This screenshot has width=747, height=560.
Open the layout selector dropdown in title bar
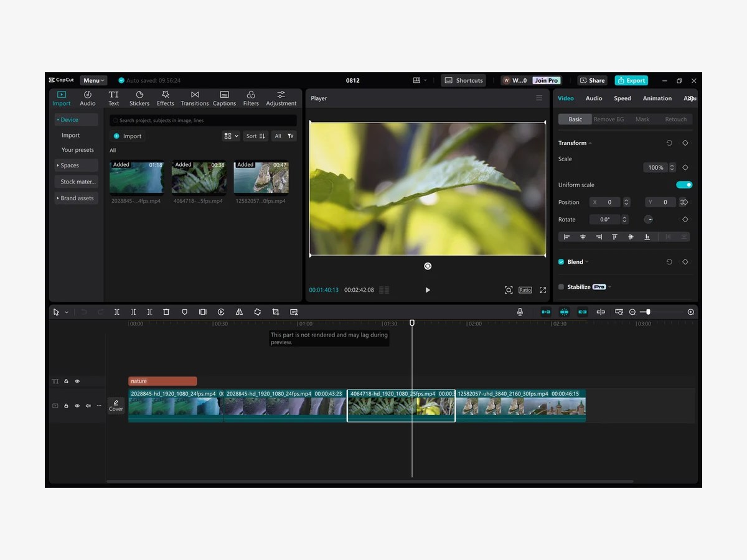420,80
